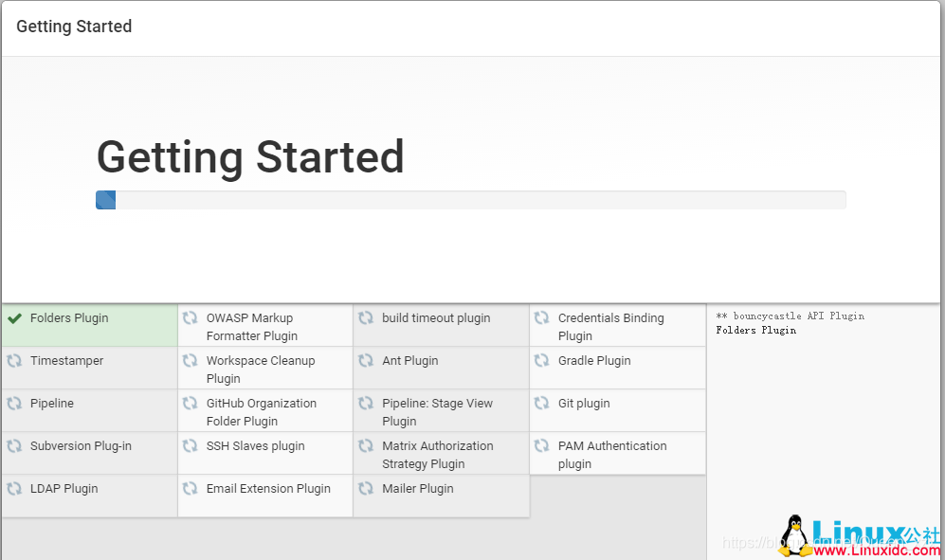Click the Folders Plugin log line entry

pyautogui.click(x=755, y=331)
